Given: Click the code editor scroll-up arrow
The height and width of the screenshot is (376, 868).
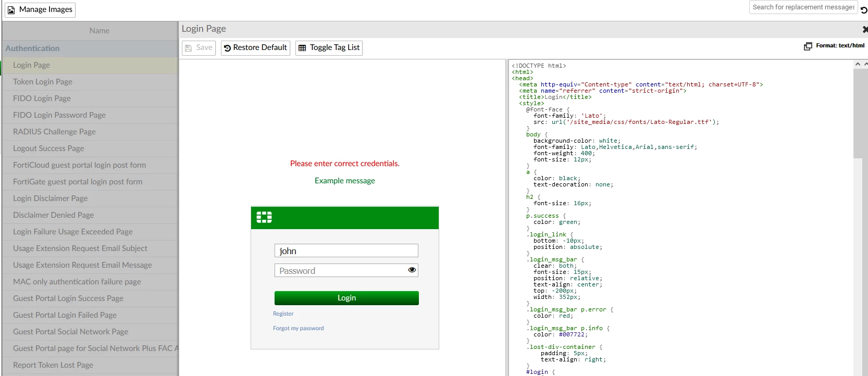Looking at the screenshot, I should click(x=858, y=64).
